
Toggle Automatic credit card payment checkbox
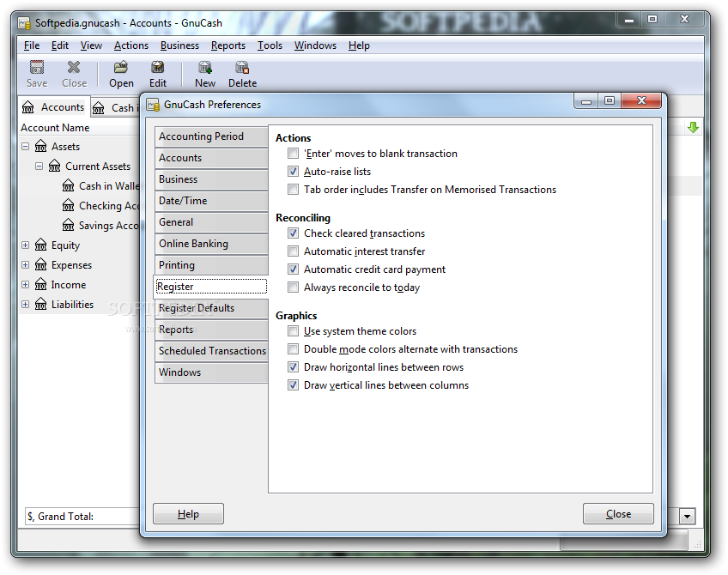click(293, 269)
